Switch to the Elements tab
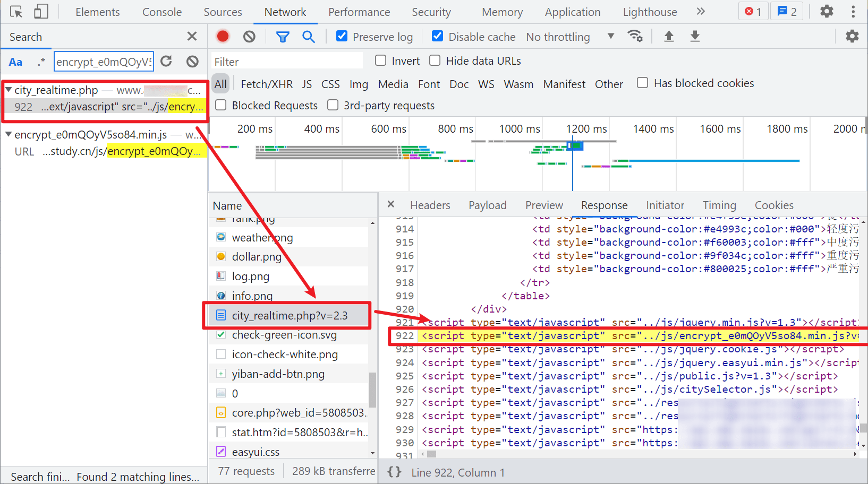This screenshot has height=484, width=868. coord(98,12)
